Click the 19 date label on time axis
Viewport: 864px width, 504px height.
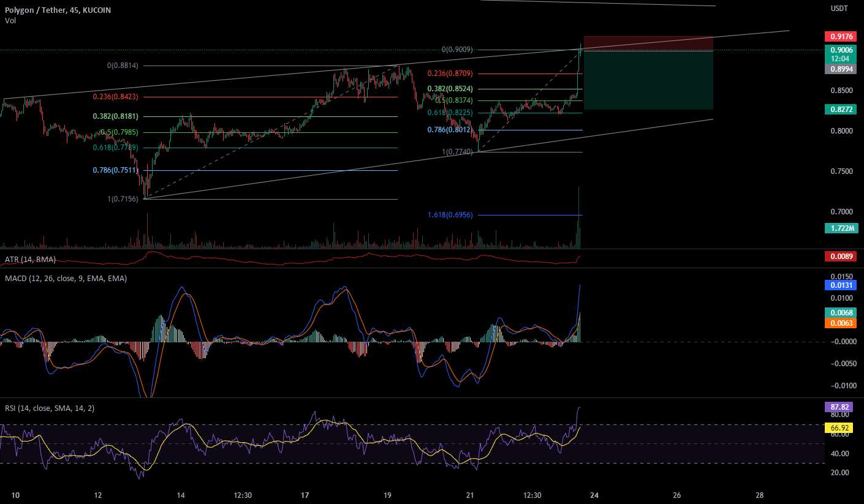tap(387, 495)
